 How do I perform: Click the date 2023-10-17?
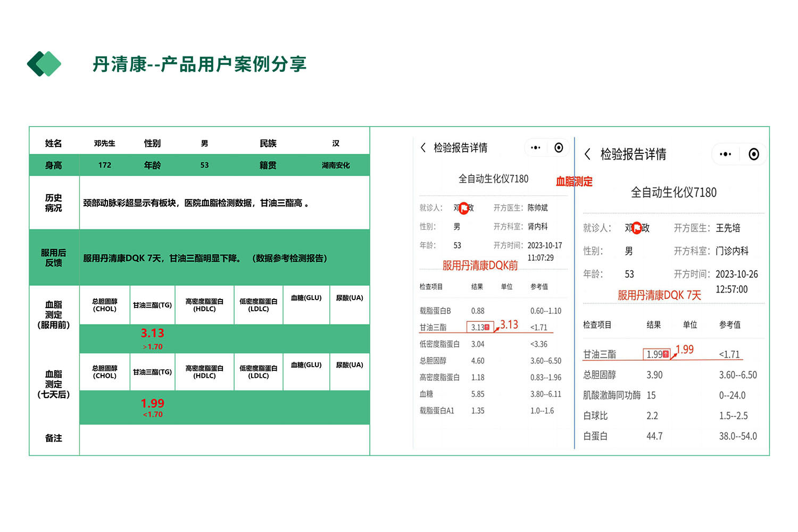click(x=545, y=245)
